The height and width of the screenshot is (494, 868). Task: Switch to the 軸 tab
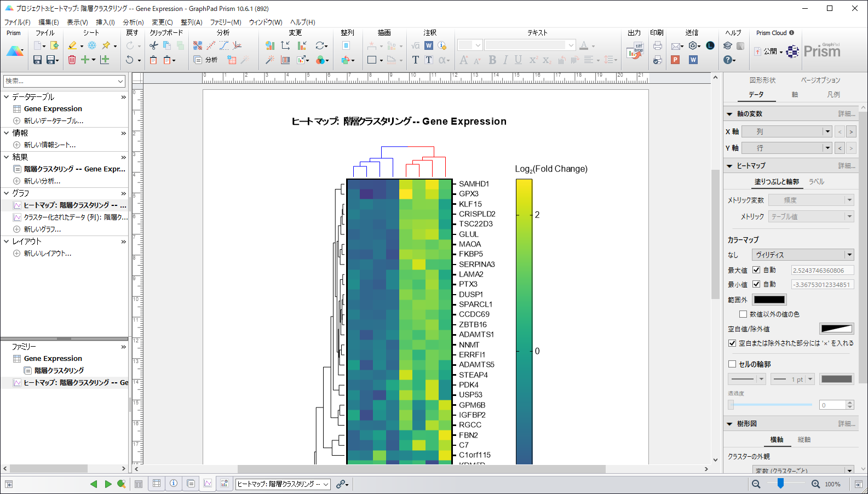795,95
